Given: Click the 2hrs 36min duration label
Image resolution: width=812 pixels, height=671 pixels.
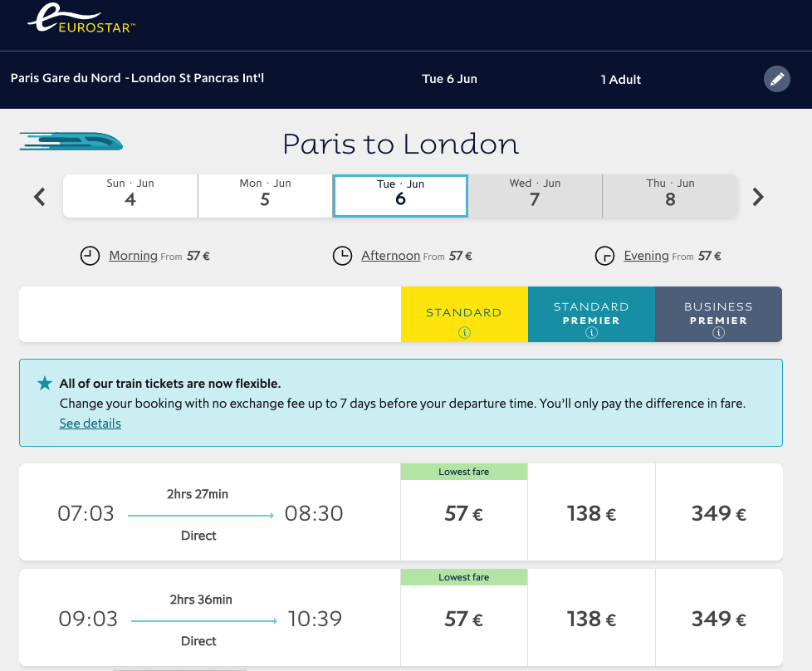Looking at the screenshot, I should click(201, 600).
